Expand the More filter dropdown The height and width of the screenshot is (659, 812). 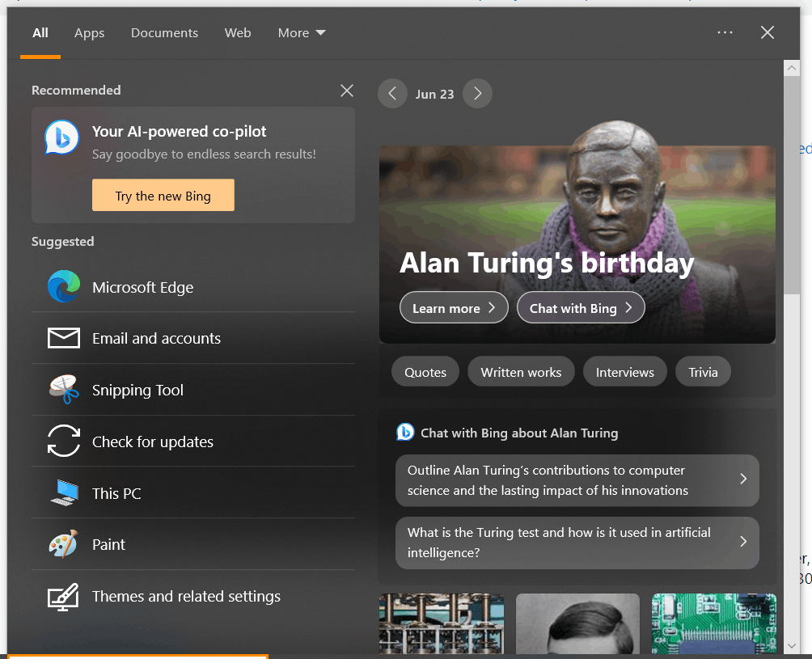click(302, 33)
